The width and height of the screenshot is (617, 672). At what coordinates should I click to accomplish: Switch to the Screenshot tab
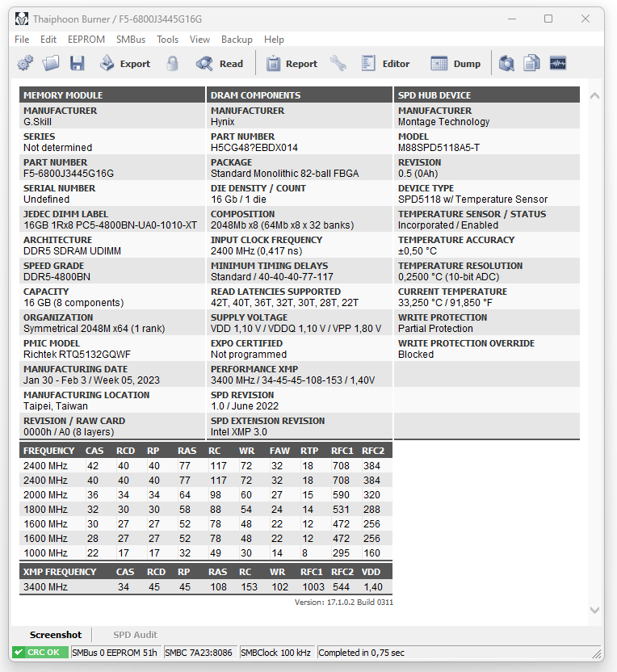55,635
